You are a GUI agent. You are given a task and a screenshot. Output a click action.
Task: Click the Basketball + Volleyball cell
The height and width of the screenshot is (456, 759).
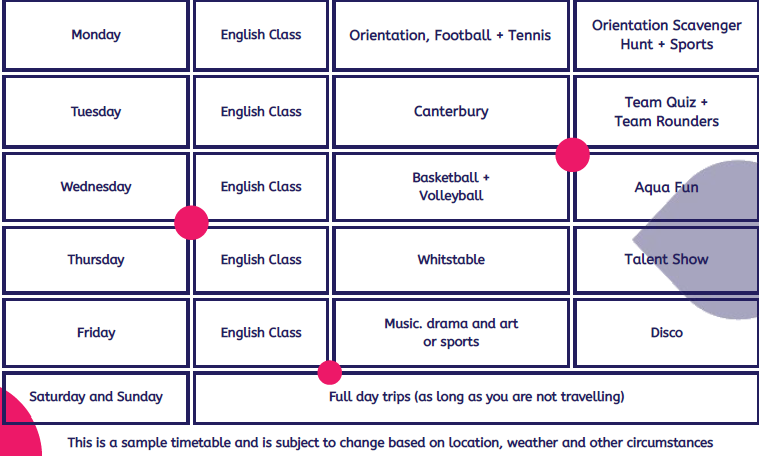(x=451, y=186)
